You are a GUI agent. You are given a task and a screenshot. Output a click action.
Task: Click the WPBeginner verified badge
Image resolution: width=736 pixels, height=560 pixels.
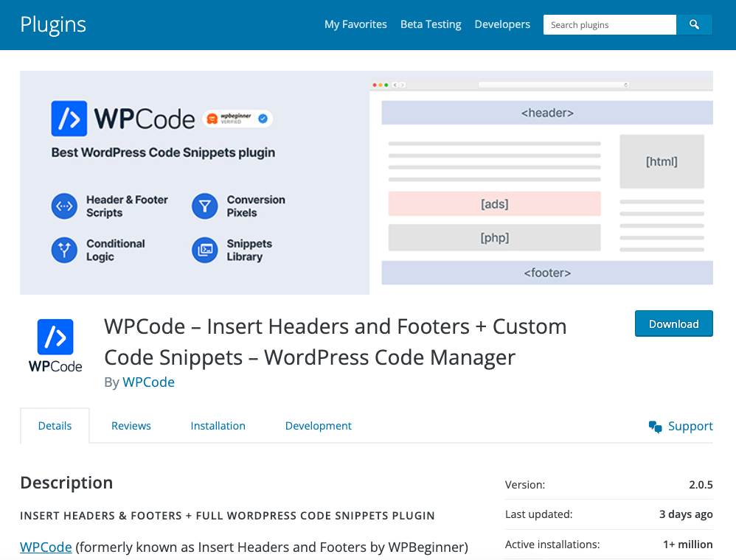click(238, 118)
